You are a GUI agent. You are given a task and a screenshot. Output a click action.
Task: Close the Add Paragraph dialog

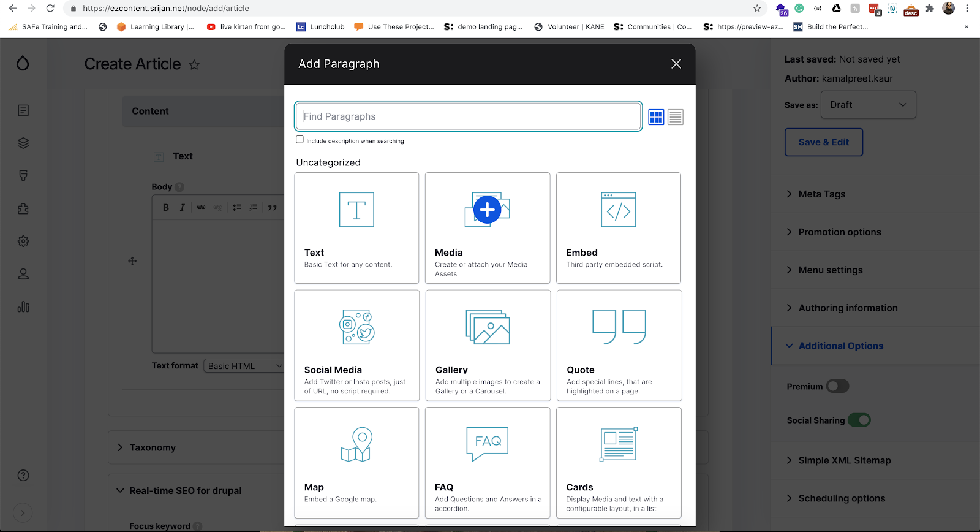[676, 64]
